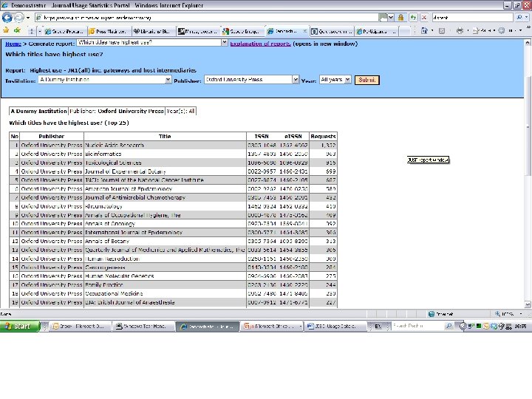Click in the address bar URL field
The height and width of the screenshot is (399, 532).
coord(207,17)
